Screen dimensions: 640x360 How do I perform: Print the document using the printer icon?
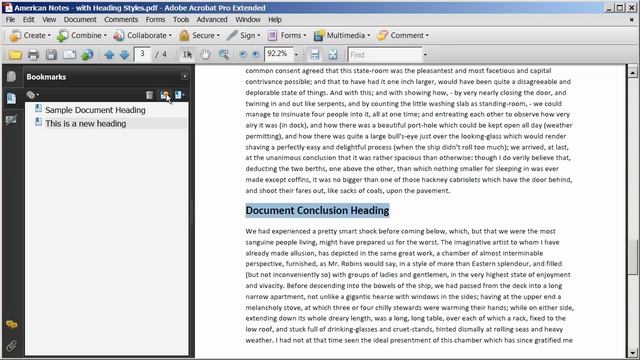tap(33, 55)
